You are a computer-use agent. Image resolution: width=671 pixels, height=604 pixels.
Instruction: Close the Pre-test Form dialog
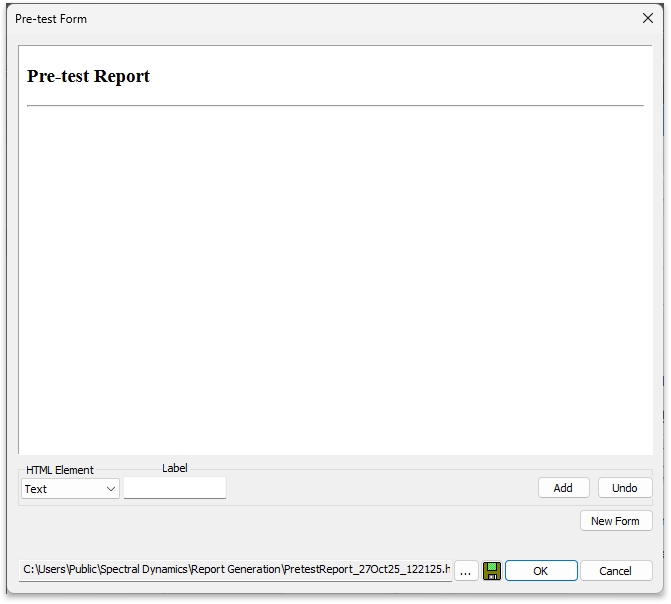(647, 18)
